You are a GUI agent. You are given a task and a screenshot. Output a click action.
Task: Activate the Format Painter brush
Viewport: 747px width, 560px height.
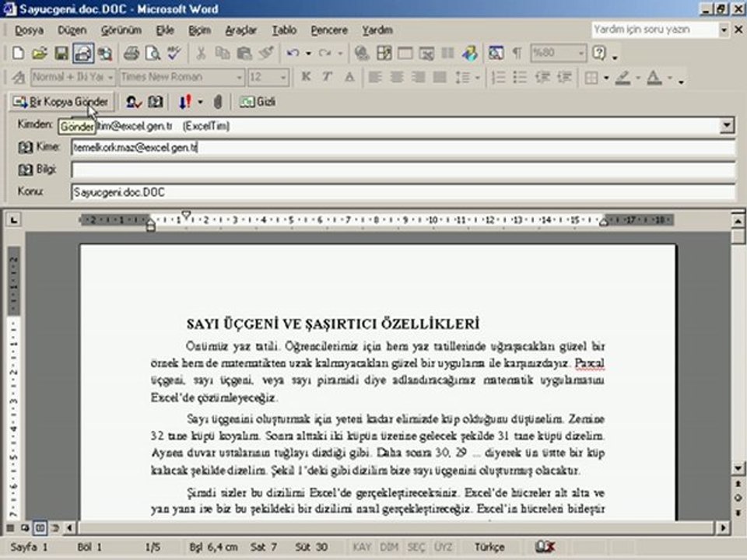coord(266,53)
